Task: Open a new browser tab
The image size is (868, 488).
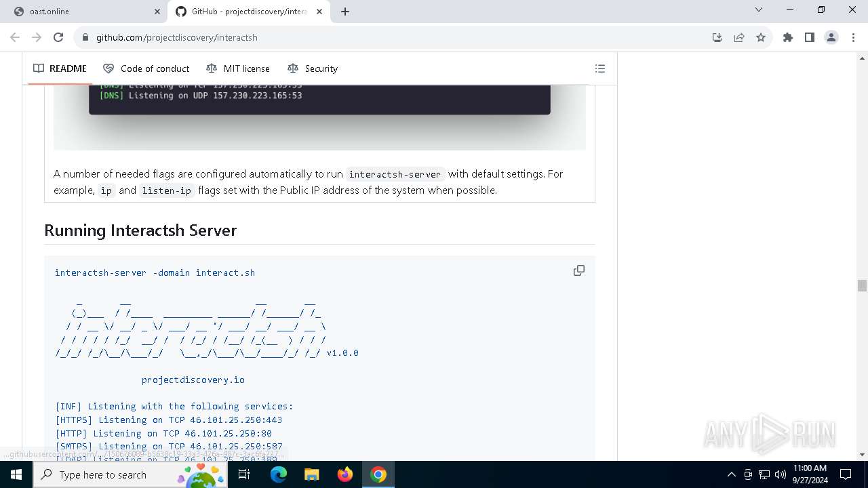Action: [x=345, y=12]
